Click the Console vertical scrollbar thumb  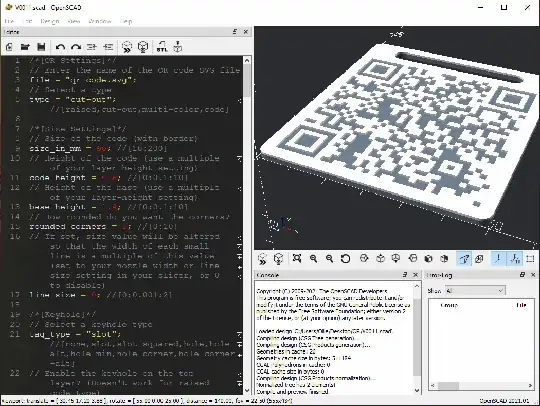[x=417, y=337]
